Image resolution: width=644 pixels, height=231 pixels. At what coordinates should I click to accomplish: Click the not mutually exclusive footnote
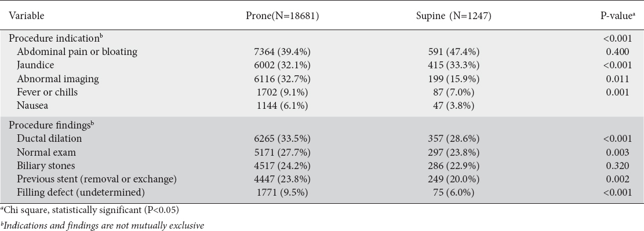pyautogui.click(x=102, y=225)
